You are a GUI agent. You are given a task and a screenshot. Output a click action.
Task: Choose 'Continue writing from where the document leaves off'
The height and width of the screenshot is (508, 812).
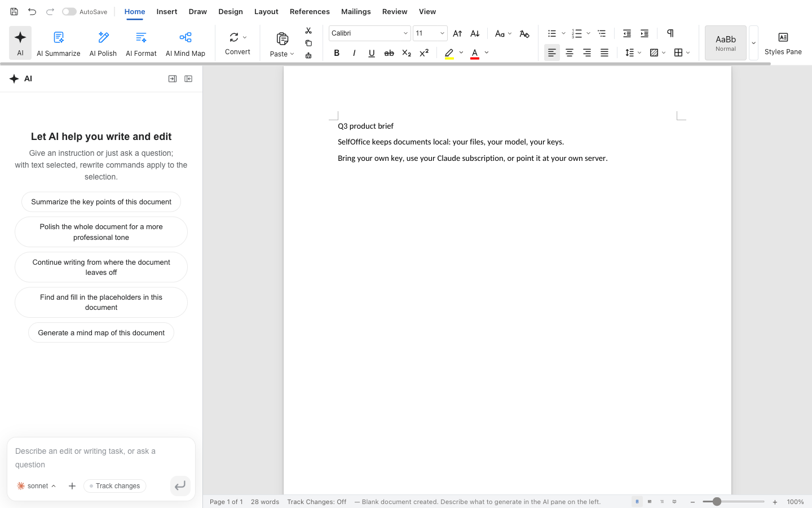point(101,268)
